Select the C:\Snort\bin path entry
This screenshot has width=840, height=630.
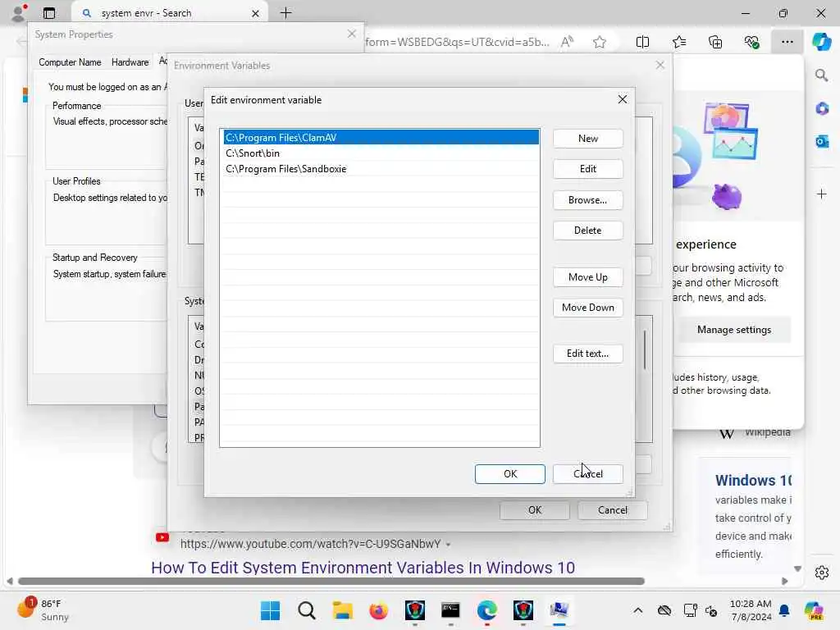381,153
